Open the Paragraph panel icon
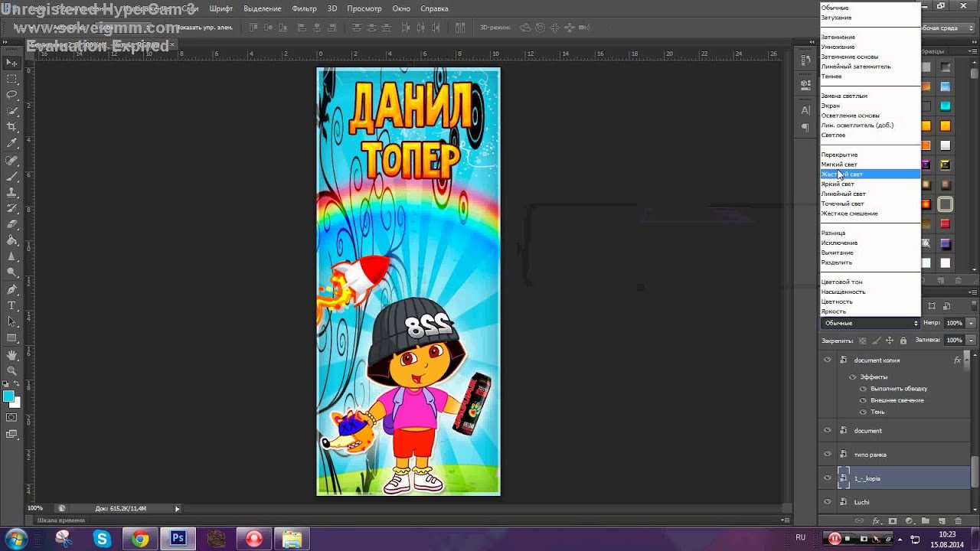This screenshot has width=980, height=551. (805, 128)
